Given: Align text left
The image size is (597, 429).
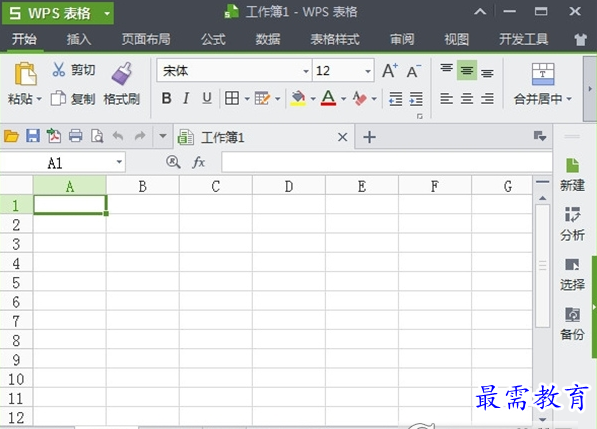Looking at the screenshot, I should click(x=446, y=99).
